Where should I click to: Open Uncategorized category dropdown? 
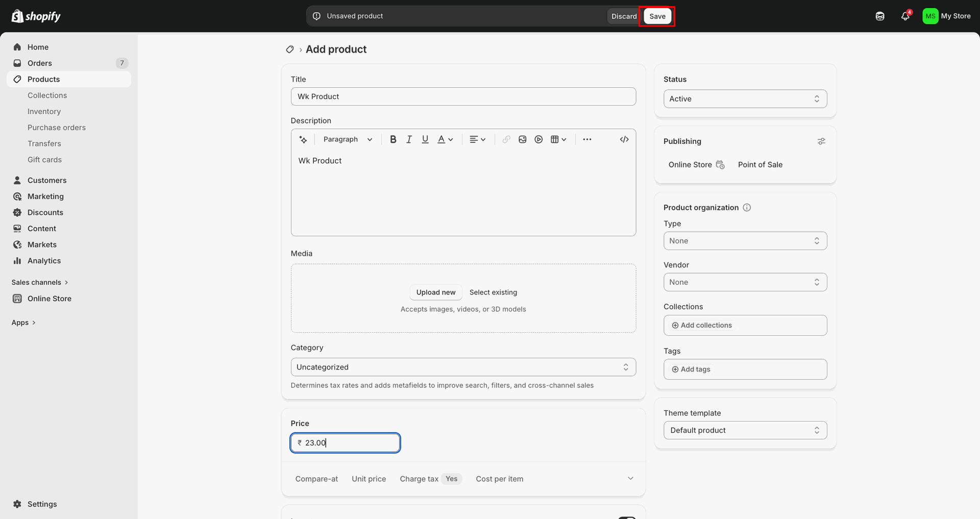point(463,367)
